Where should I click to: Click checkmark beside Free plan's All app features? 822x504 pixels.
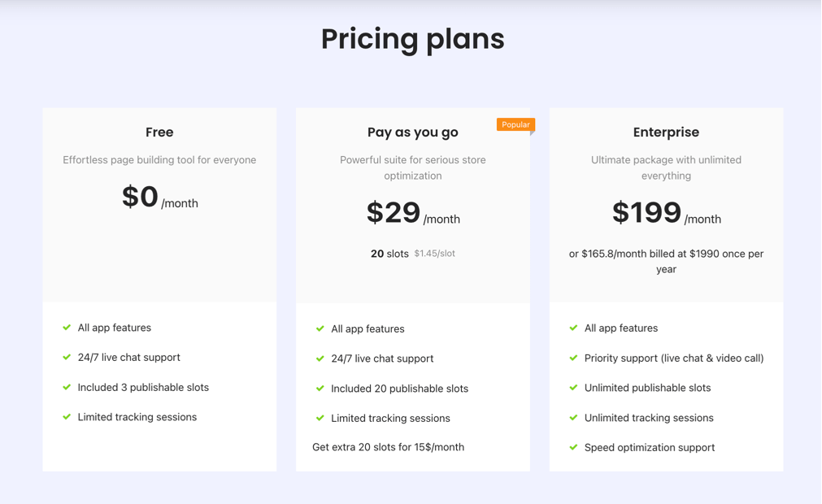pos(67,328)
